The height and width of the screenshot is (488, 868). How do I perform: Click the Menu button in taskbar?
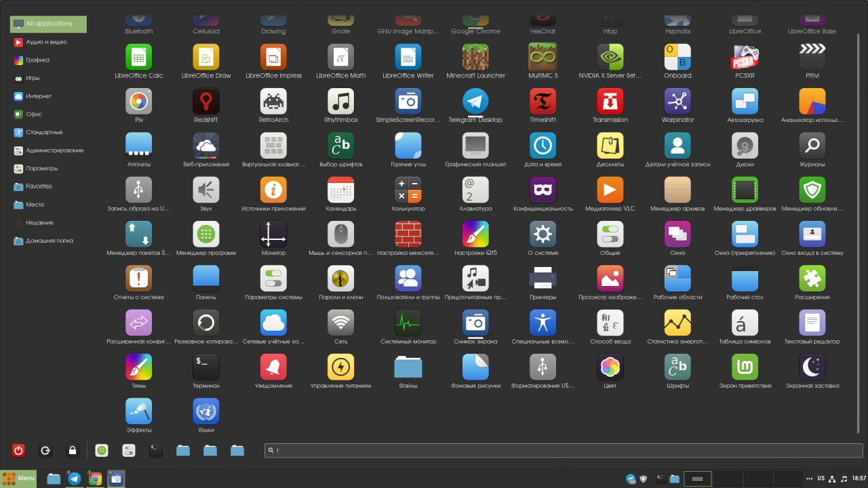[18, 479]
